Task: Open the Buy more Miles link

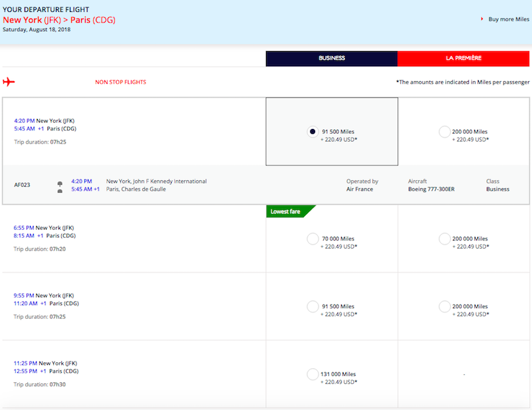Action: pos(509,19)
